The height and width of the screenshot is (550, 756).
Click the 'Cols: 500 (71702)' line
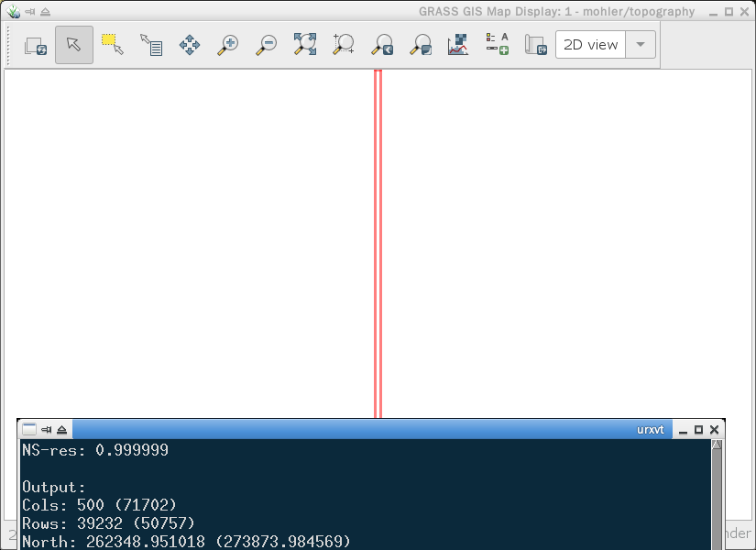coord(99,505)
